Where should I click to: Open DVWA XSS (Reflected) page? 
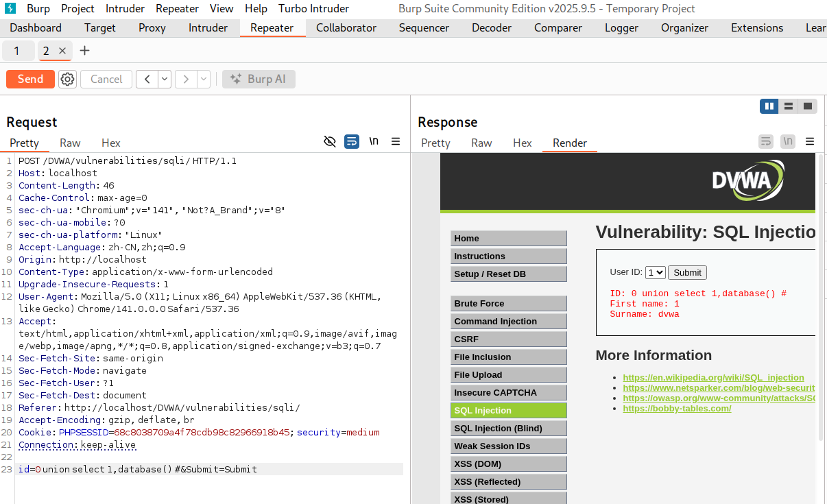[509, 481]
